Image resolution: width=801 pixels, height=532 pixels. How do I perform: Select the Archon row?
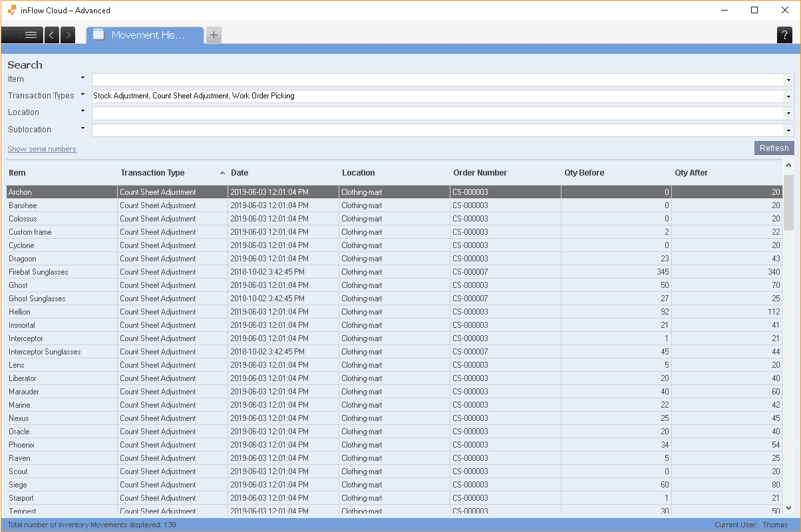(395, 192)
